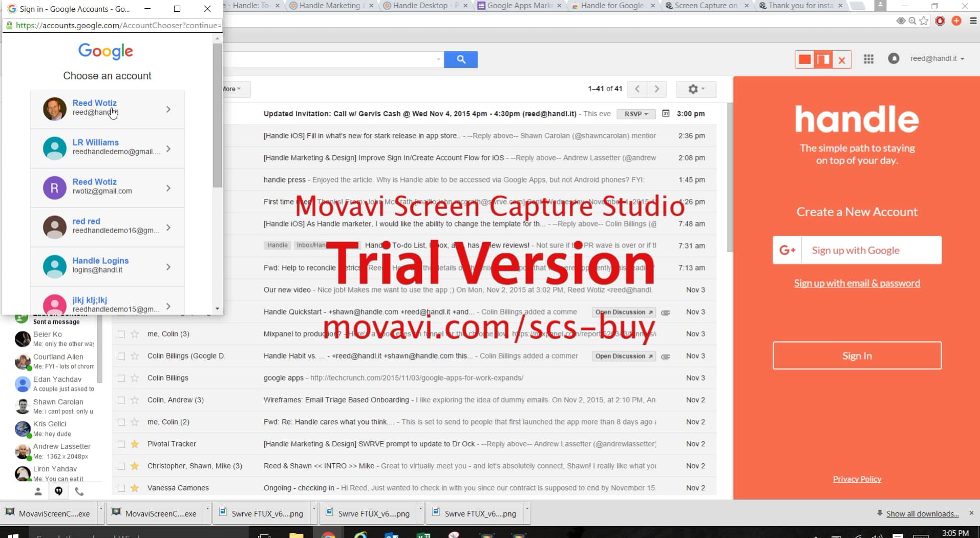Viewport: 980px width, 538px height.
Task: Click the Gmail search magnifier button
Action: pos(460,59)
